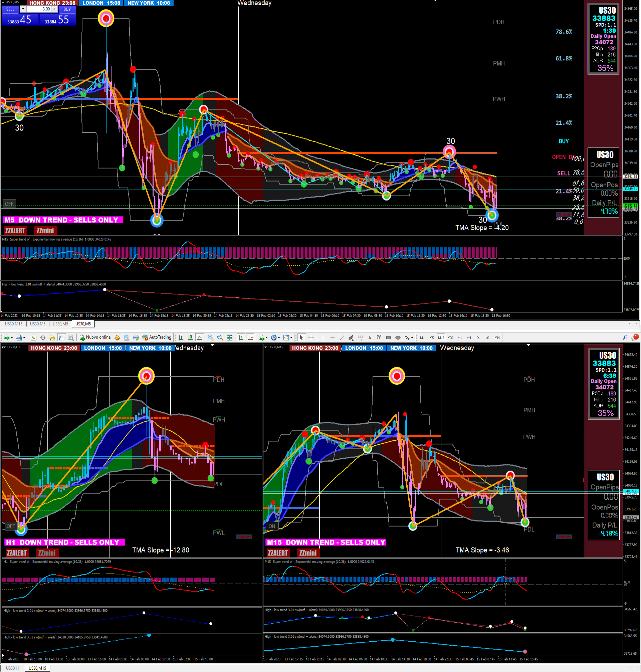Toggle the ON switch on M15 chart
Viewport: 641px width, 672px height.
(272, 526)
